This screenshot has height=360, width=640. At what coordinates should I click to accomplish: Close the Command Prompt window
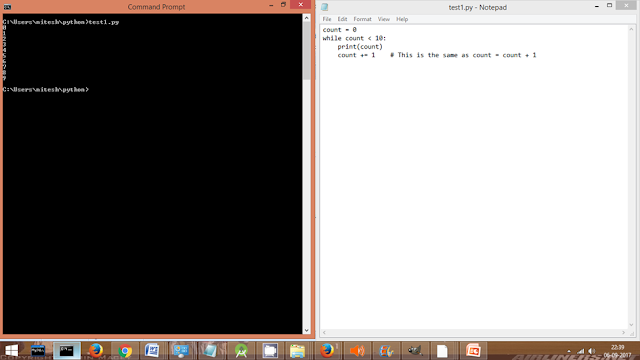pos(301,4)
